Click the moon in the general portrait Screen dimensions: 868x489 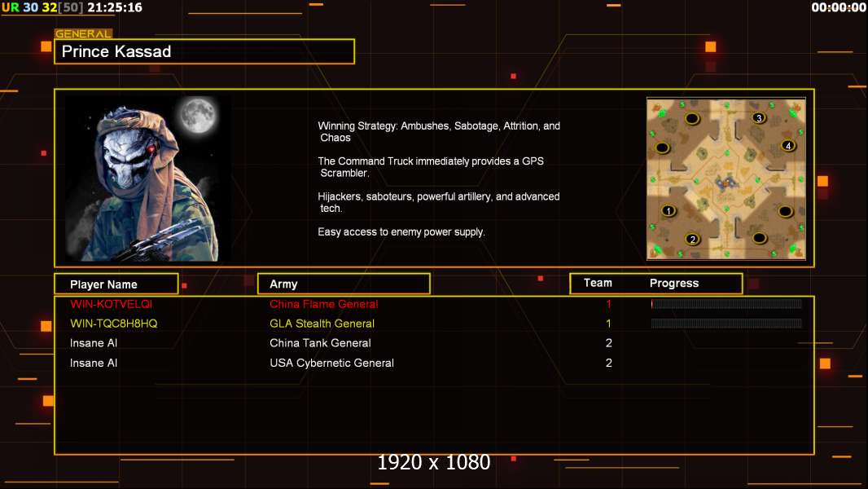pyautogui.click(x=198, y=115)
